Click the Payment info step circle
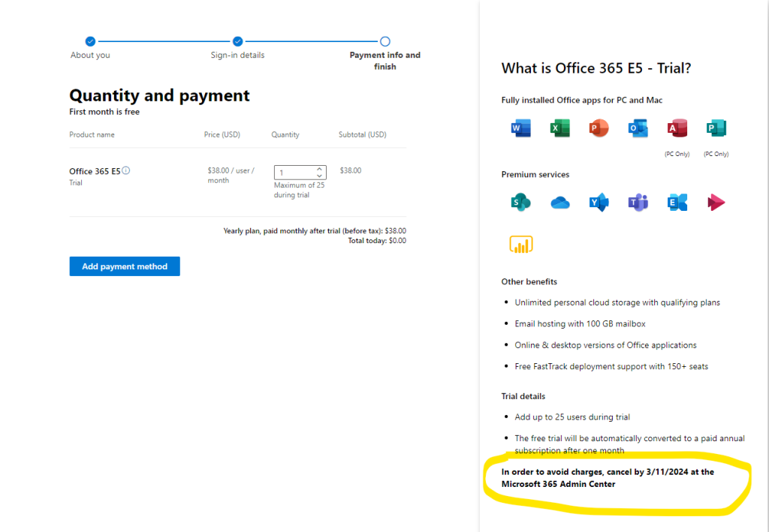The width and height of the screenshot is (769, 532). [385, 41]
